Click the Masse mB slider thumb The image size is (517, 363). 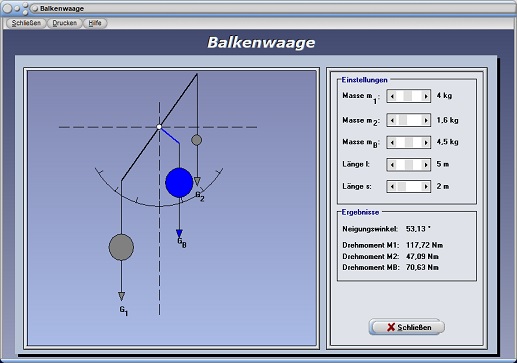pyautogui.click(x=409, y=142)
